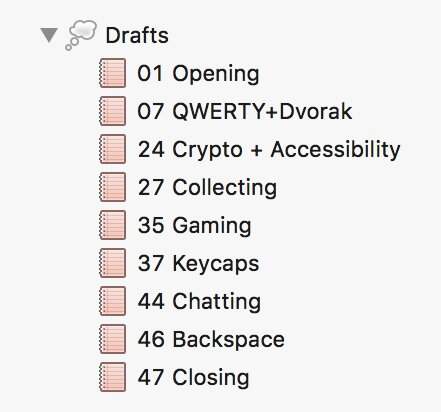Click the notepad icon beside 37 Keycaps
Image resolution: width=441 pixels, height=412 pixels.
pyautogui.click(x=113, y=263)
